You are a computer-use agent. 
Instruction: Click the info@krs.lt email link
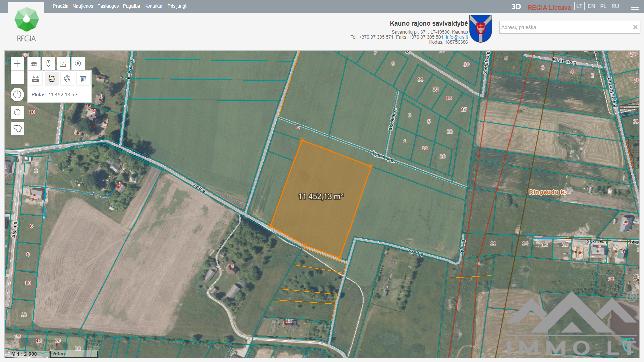457,37
